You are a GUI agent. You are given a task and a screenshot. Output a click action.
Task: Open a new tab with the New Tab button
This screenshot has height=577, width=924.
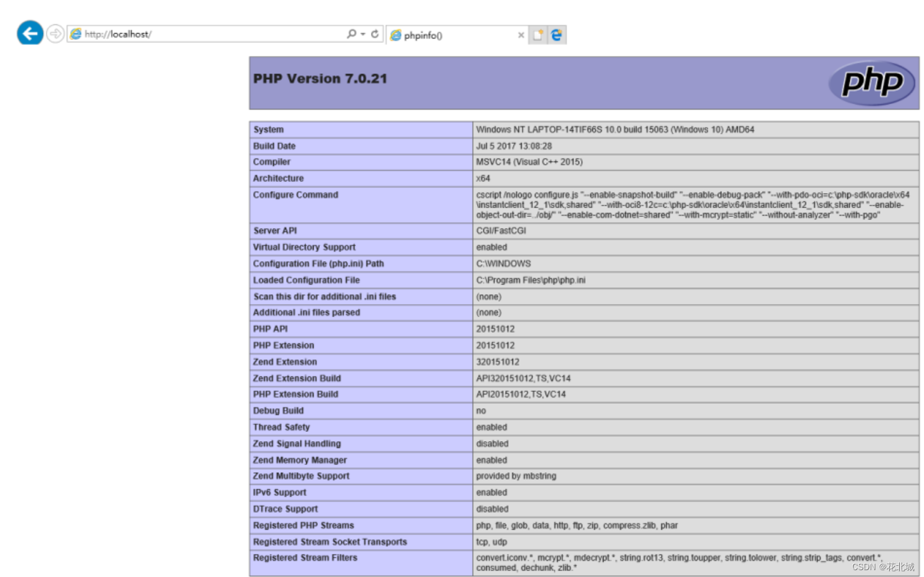click(537, 35)
